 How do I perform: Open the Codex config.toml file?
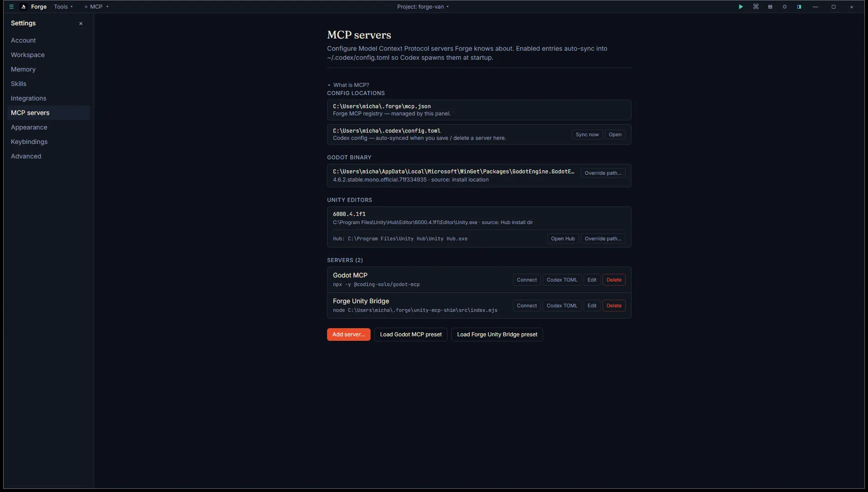coord(615,134)
